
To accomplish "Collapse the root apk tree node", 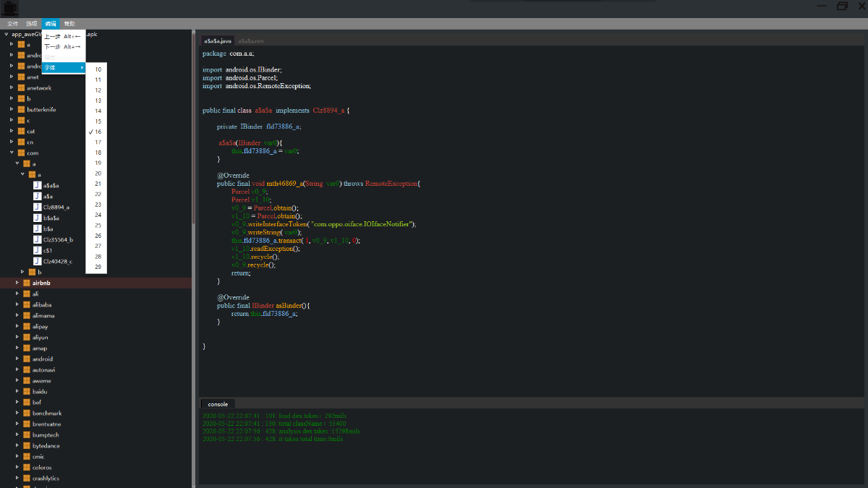I will [x=6, y=33].
